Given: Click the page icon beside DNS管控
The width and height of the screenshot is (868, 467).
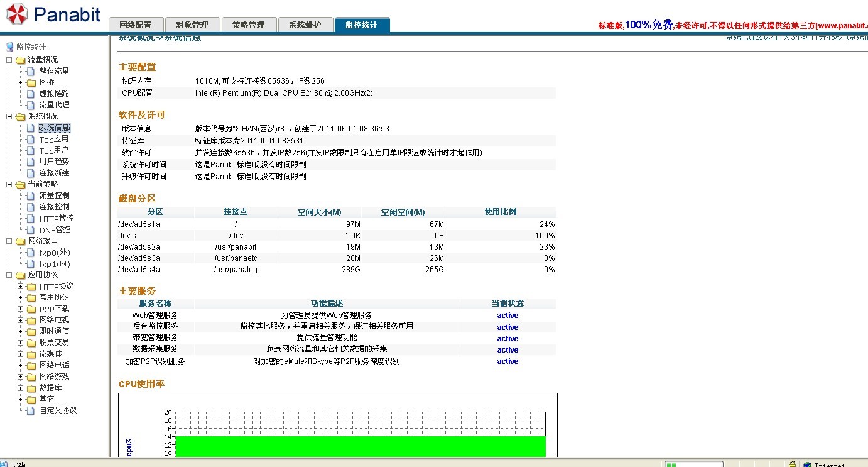Looking at the screenshot, I should click(31, 229).
